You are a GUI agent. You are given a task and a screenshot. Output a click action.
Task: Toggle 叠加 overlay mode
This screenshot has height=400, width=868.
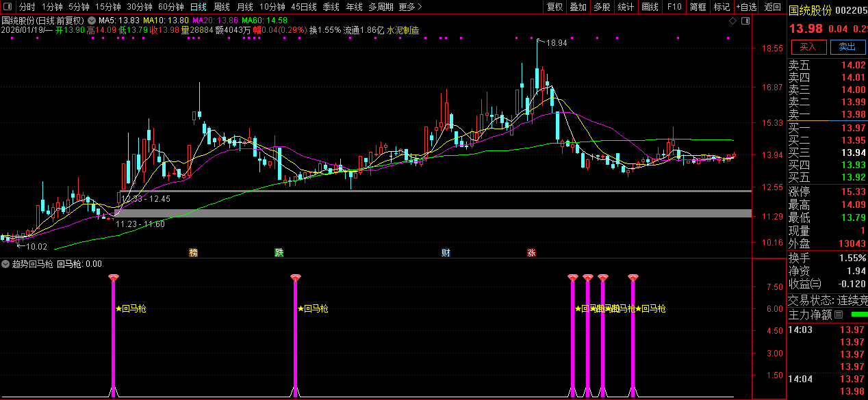[578, 7]
